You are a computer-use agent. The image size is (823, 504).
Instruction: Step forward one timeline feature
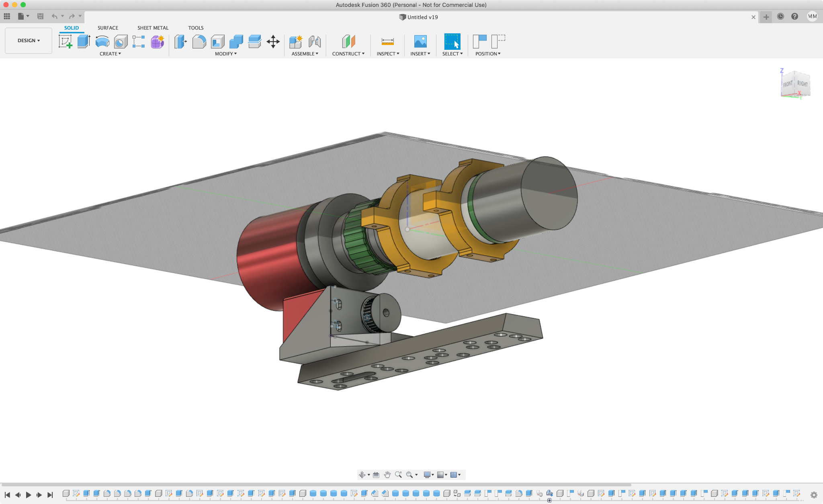point(39,495)
